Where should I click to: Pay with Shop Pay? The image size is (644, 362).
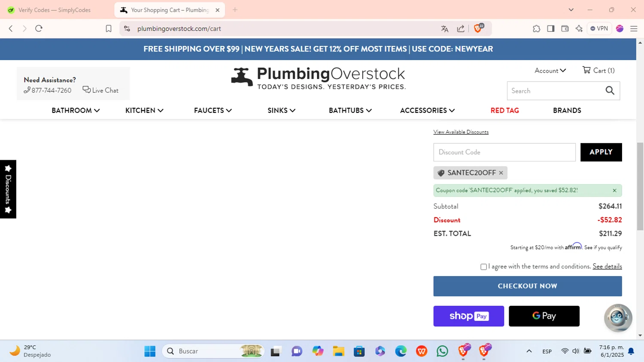pos(469,316)
